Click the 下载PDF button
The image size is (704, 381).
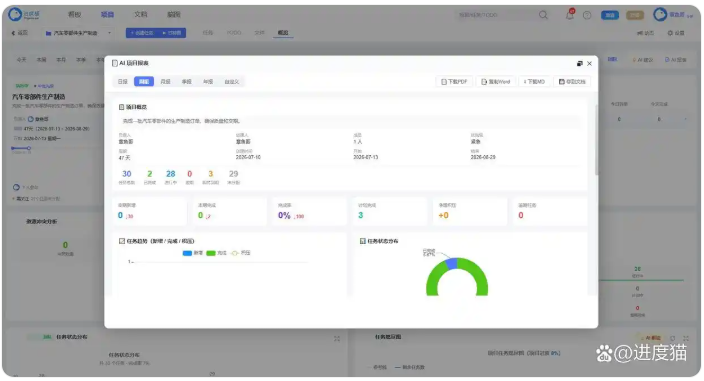[454, 82]
